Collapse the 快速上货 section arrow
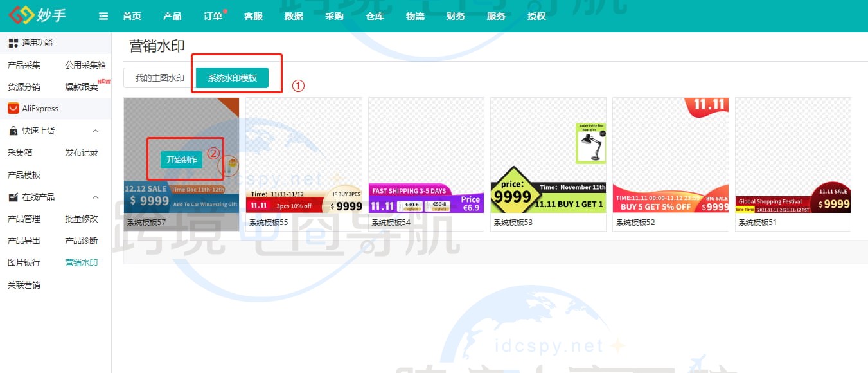Image resolution: width=868 pixels, height=373 pixels. (96, 131)
